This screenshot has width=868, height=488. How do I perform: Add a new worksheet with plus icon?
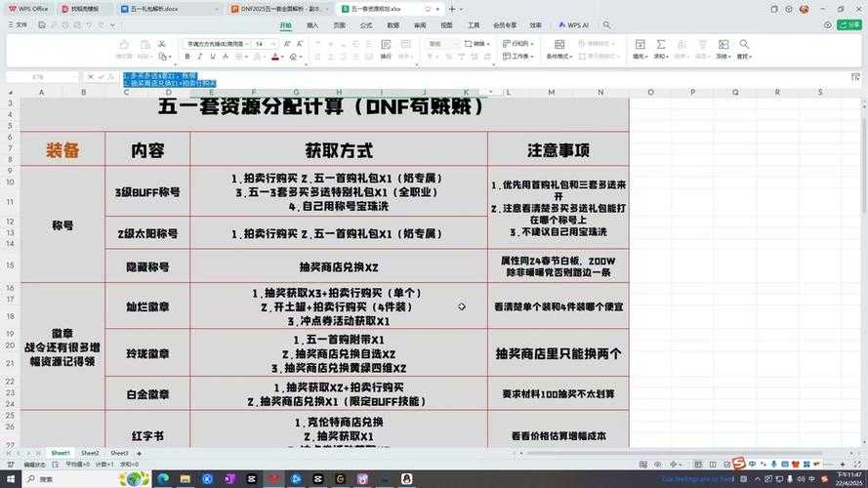(x=140, y=453)
